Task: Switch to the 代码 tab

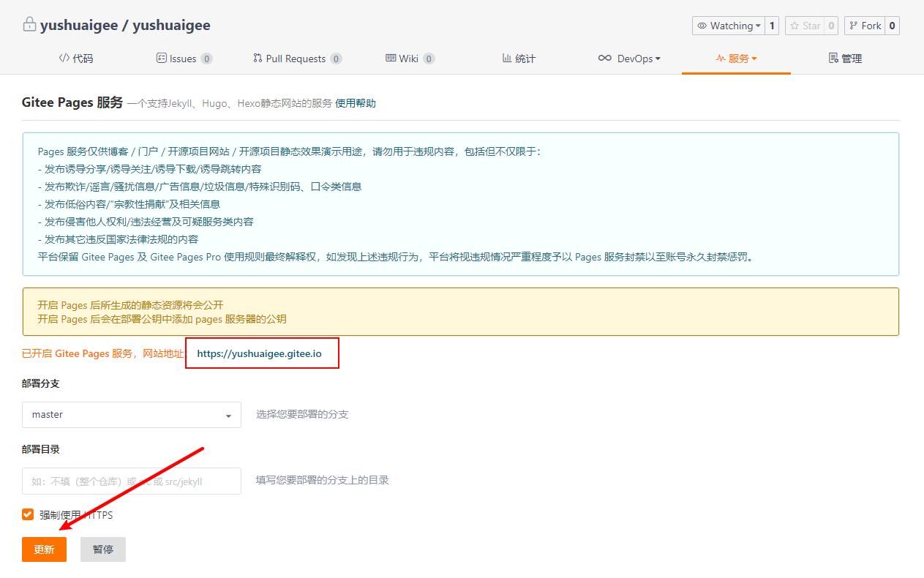Action: tap(76, 59)
